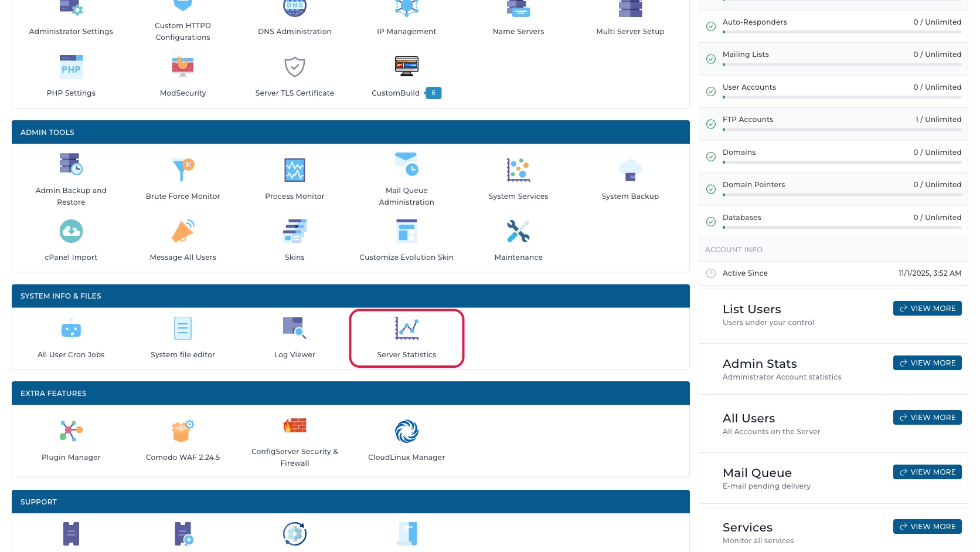Click the gear refresh icon under Support
The image size is (980, 552).
pyautogui.click(x=295, y=534)
